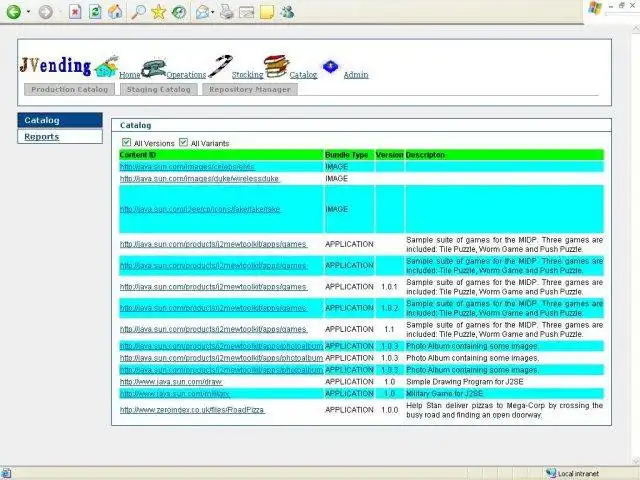The image size is (640, 480).
Task: Click the blue badge icon beside Admin
Action: pos(331,67)
